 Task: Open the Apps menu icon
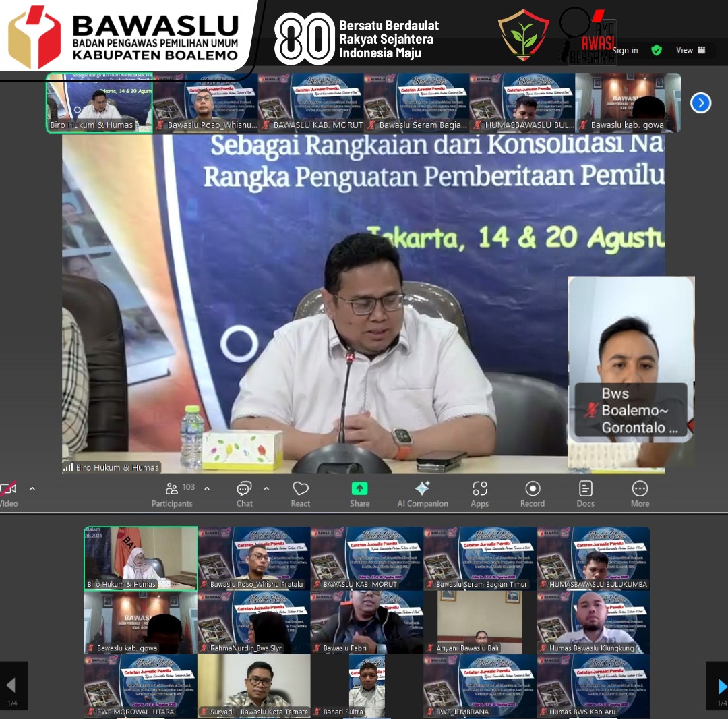(480, 488)
